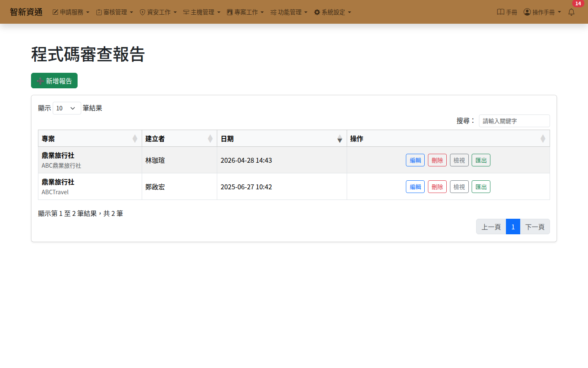Click the 主機管理 server icon
588x368 pixels.
(x=186, y=12)
